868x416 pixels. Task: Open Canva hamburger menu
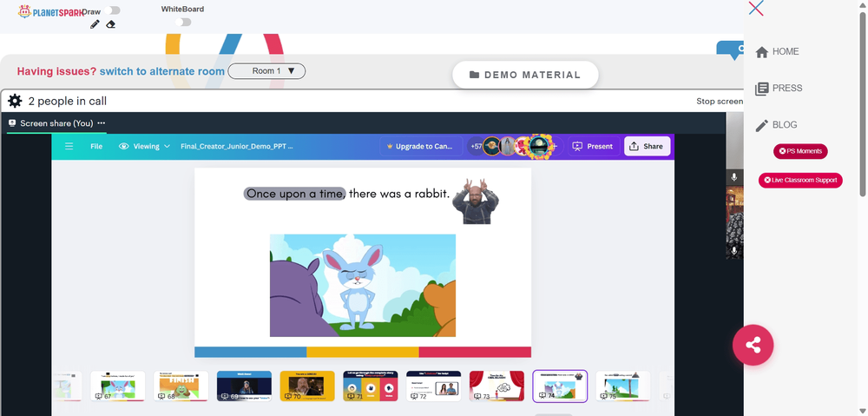point(69,146)
